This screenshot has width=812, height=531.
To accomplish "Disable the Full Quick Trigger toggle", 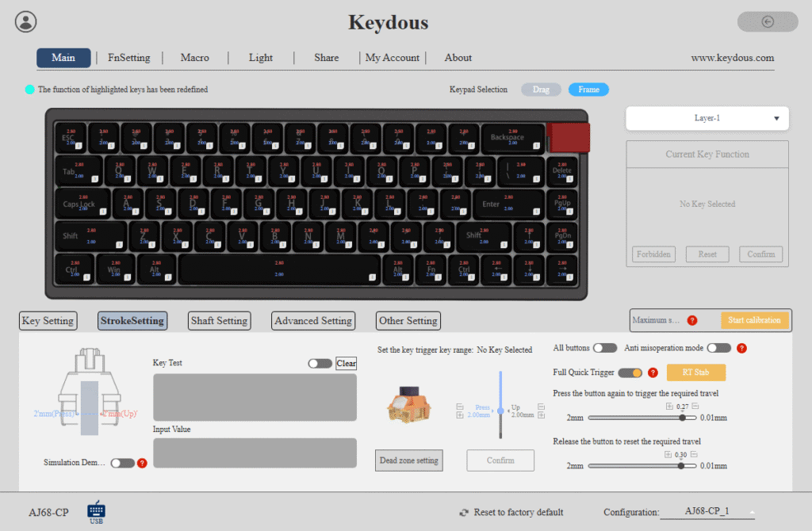I will tap(630, 372).
